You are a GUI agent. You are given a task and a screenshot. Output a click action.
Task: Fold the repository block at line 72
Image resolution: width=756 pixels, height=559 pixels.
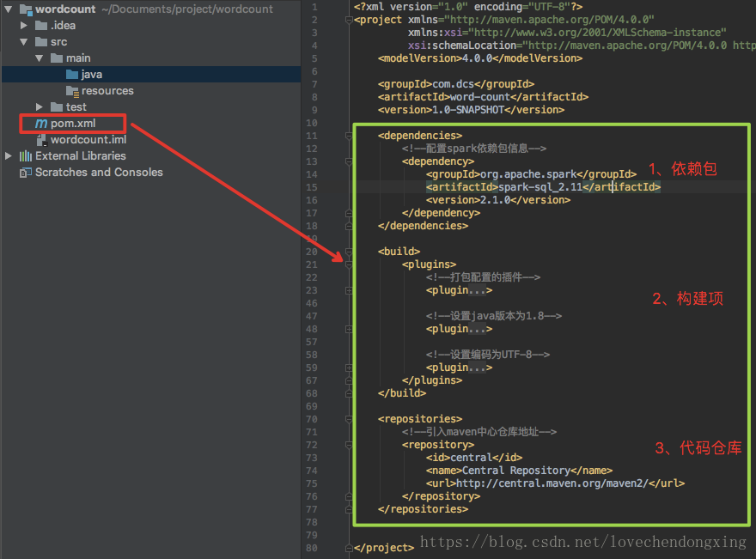[349, 446]
